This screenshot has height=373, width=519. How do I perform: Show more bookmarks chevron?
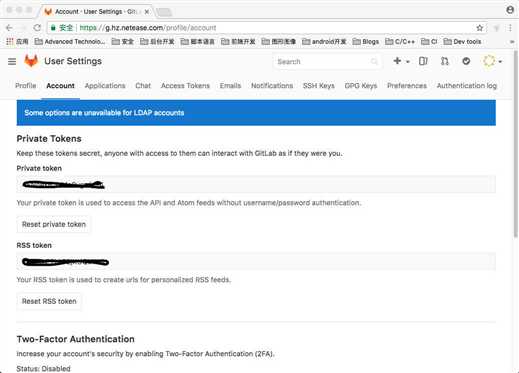click(512, 42)
